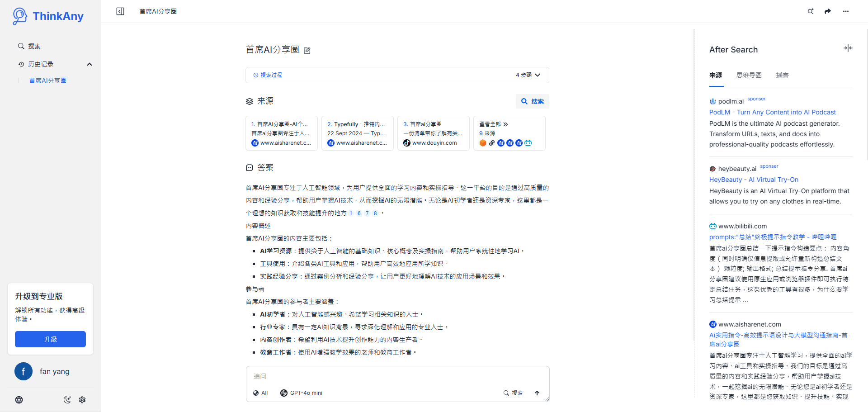Click the fan yang user avatar
This screenshot has width=868, height=412.
(24, 371)
